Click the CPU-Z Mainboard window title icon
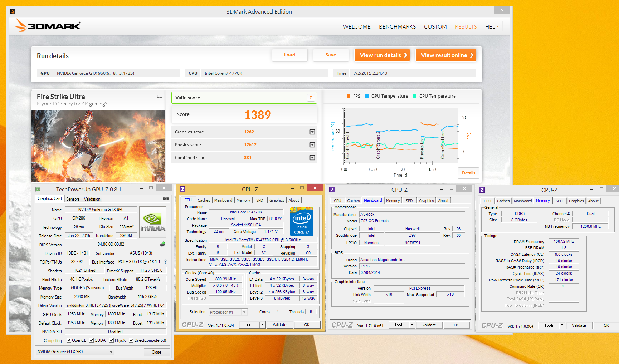This screenshot has height=364, width=619. 332,190
